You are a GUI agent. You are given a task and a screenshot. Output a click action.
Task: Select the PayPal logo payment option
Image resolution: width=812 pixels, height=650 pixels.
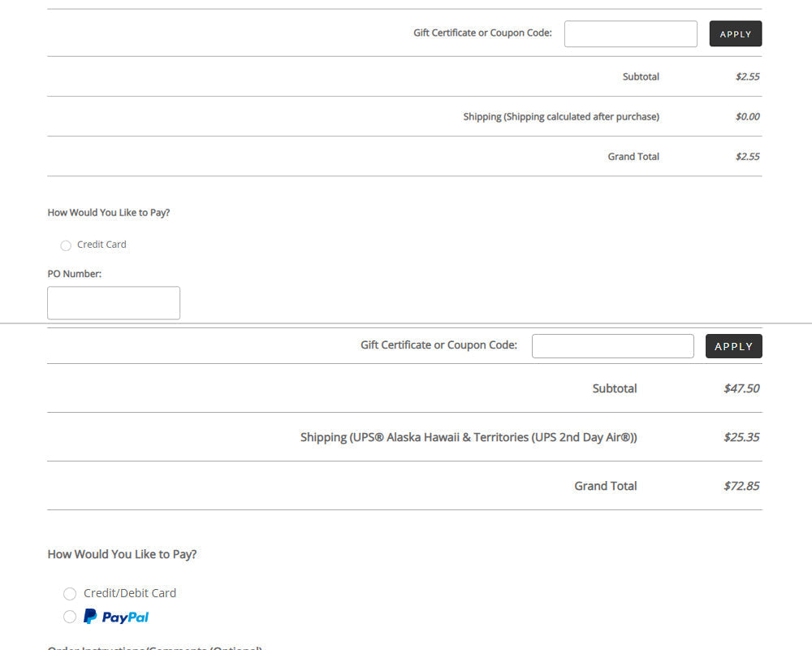(x=116, y=617)
